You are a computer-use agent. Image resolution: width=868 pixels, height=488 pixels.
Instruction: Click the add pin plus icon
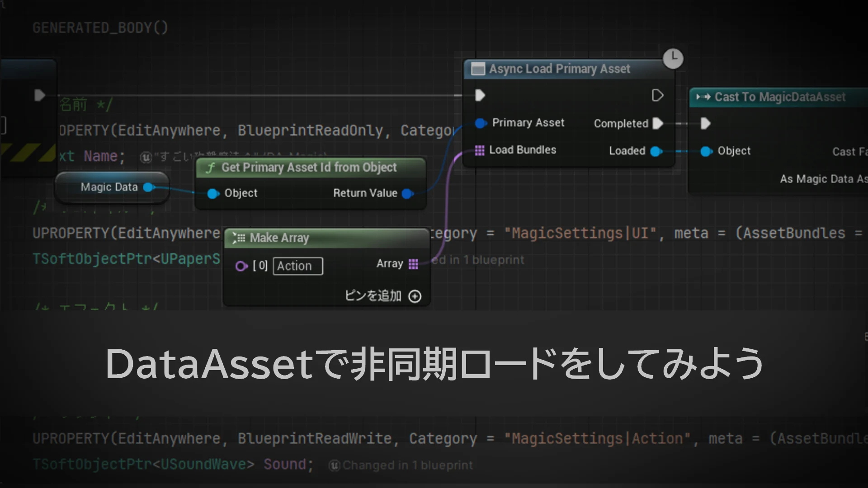pos(415,296)
